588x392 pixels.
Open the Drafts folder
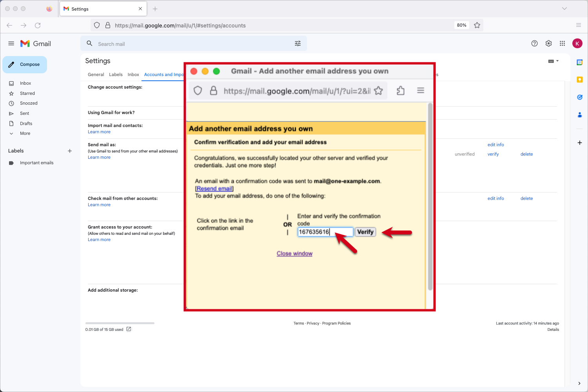(x=26, y=123)
